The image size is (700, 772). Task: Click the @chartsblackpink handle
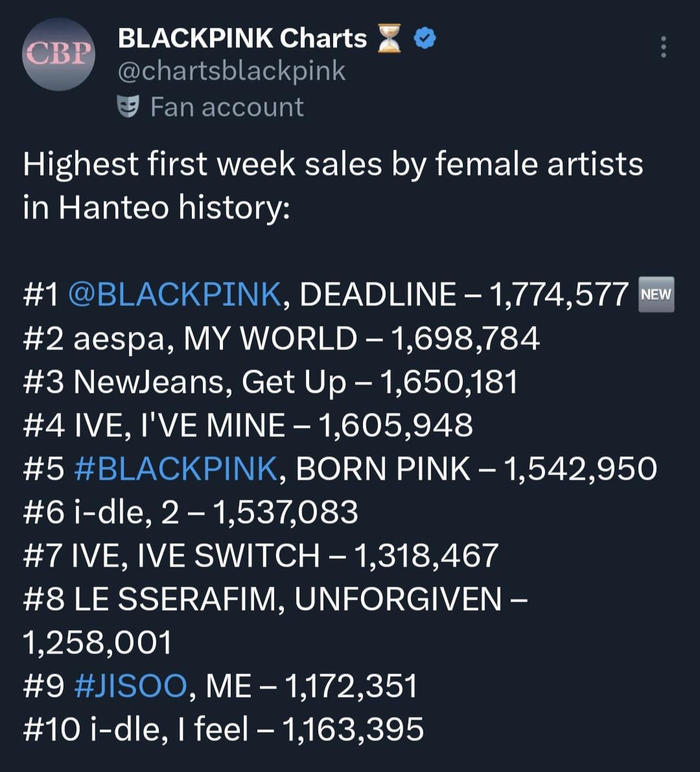click(230, 70)
